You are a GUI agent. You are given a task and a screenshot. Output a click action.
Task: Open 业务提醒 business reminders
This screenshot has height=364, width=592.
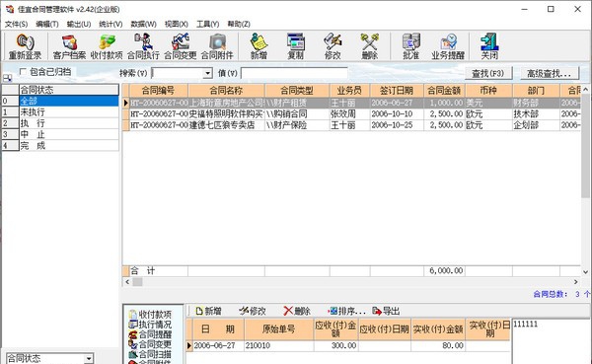click(448, 46)
